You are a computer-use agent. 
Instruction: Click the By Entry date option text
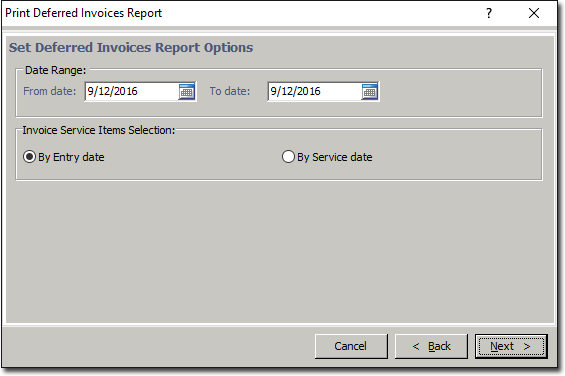coord(71,157)
